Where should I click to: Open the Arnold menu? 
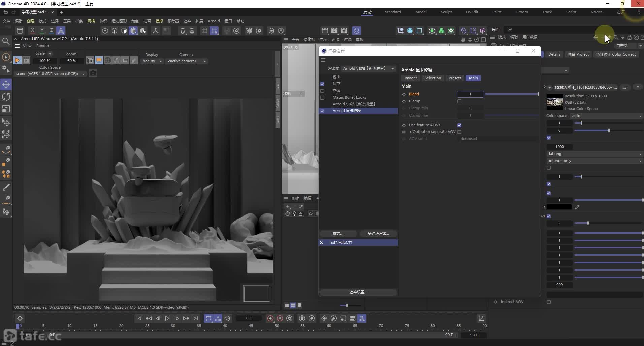(214, 21)
